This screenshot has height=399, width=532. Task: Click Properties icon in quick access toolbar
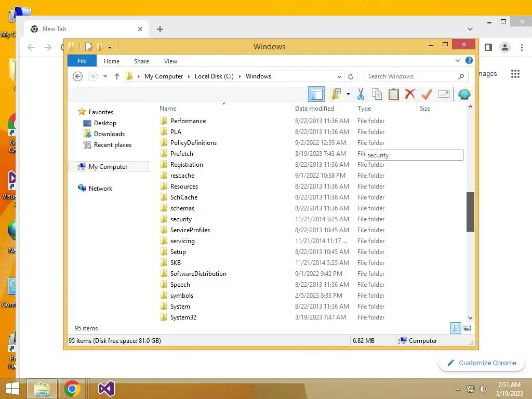88,46
